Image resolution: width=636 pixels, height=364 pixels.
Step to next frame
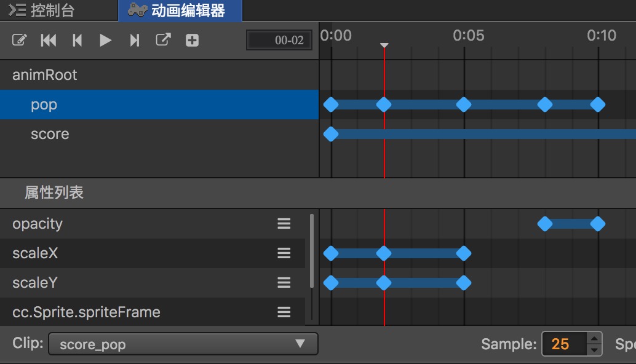(x=135, y=40)
